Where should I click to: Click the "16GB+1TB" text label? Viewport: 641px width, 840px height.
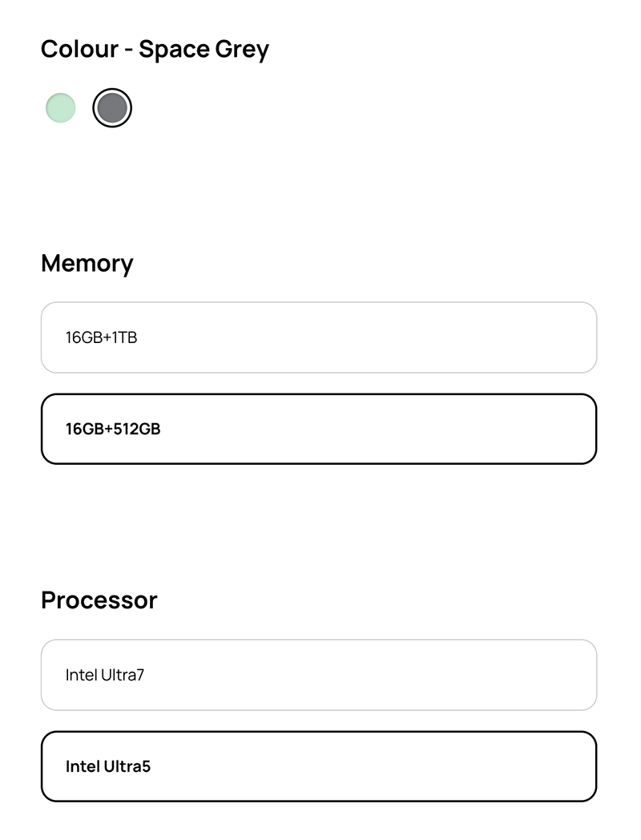click(x=101, y=337)
